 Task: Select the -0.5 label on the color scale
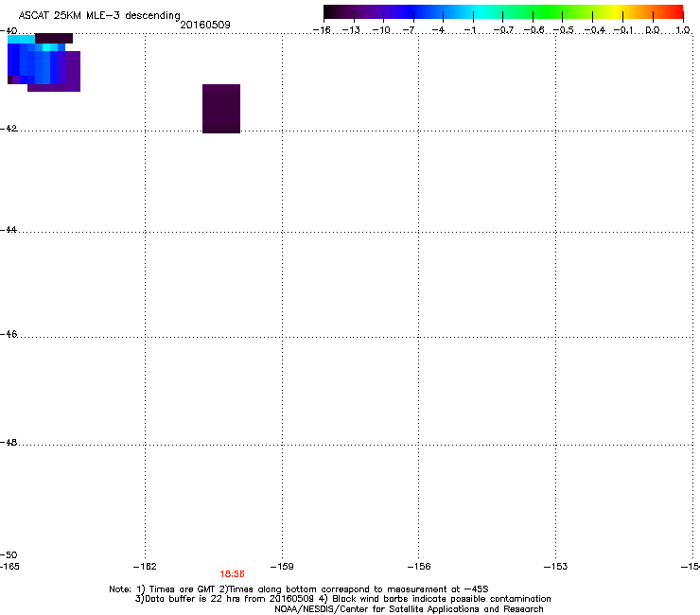click(x=563, y=30)
